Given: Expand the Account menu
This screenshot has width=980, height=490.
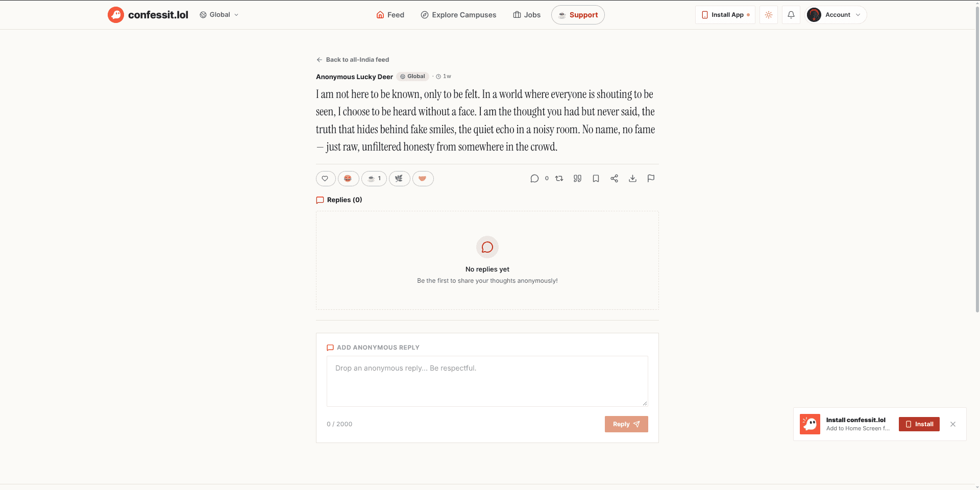Looking at the screenshot, I should coord(836,15).
